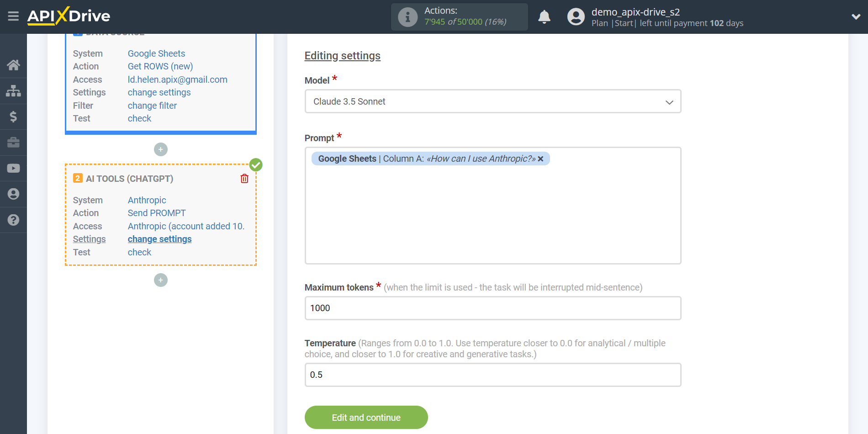Focus the Temperature field
This screenshot has height=434, width=868.
coord(493,375)
